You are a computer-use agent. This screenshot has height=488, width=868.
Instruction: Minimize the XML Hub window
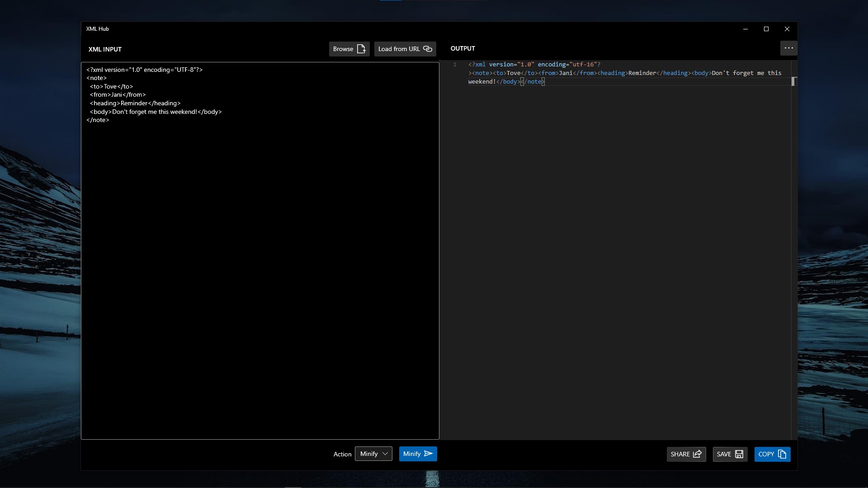pyautogui.click(x=745, y=29)
